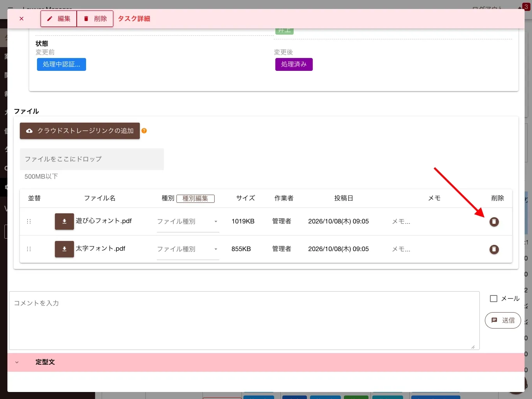The width and height of the screenshot is (532, 399).
Task: Download 遊び心フォント.pdf
Action: [64, 221]
